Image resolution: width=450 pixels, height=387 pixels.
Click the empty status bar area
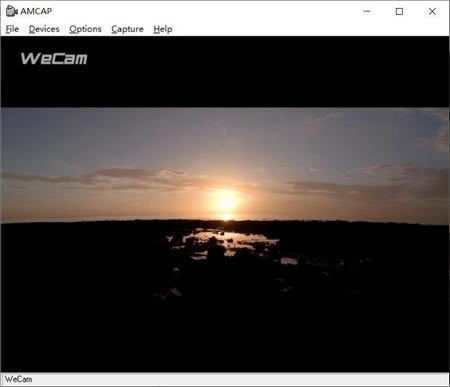tap(240, 379)
